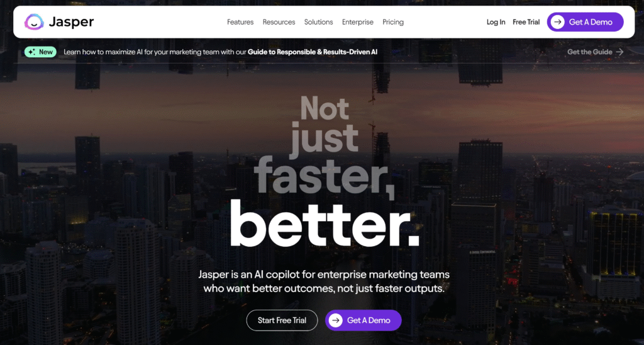This screenshot has width=644, height=345.
Task: Click the Log In link
Action: coord(496,22)
